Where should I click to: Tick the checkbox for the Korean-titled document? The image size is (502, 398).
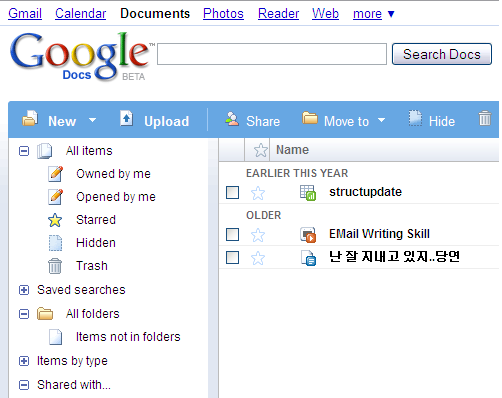232,257
